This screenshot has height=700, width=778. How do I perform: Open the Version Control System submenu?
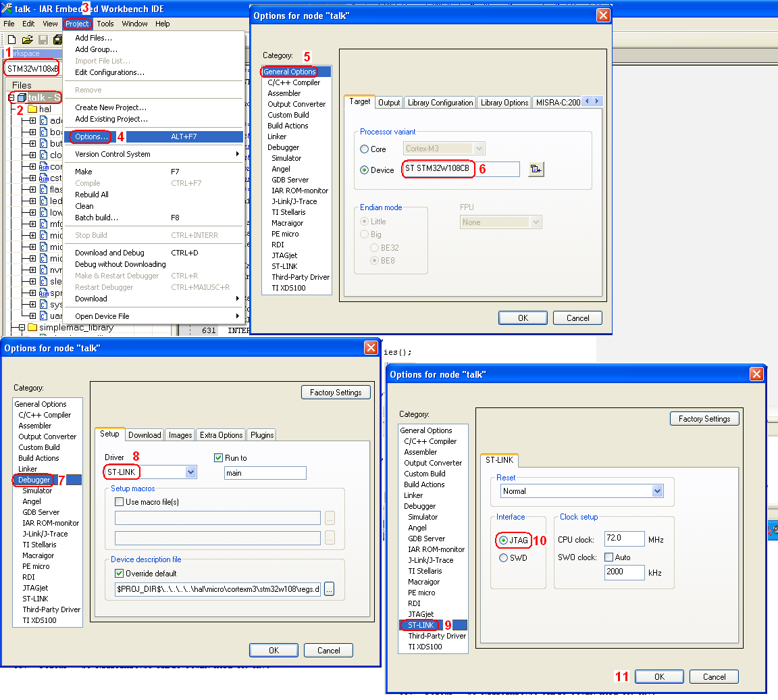[x=154, y=155]
